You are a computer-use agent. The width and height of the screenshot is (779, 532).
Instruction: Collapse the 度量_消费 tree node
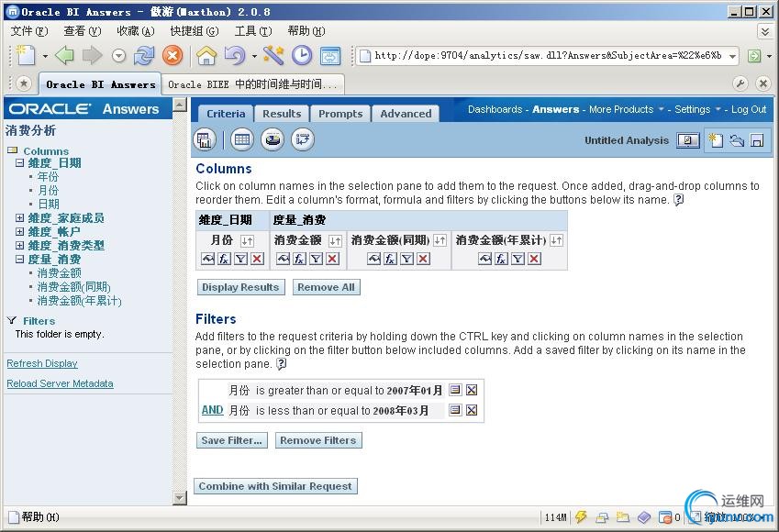click(19, 259)
